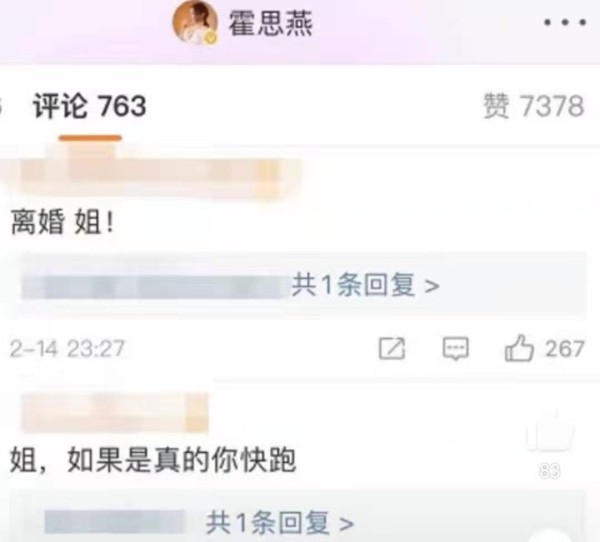Tap the 267 like count on the first comment
This screenshot has width=600, height=542.
[565, 349]
